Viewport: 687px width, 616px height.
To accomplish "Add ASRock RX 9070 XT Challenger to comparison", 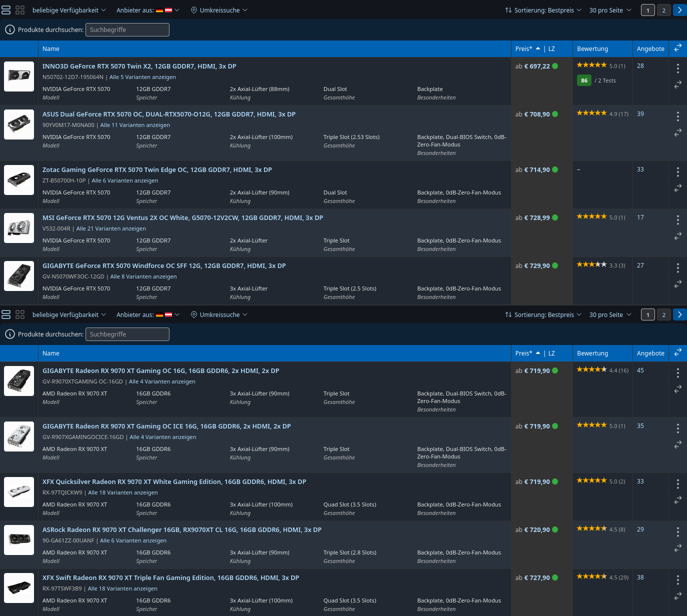I will point(678,548).
